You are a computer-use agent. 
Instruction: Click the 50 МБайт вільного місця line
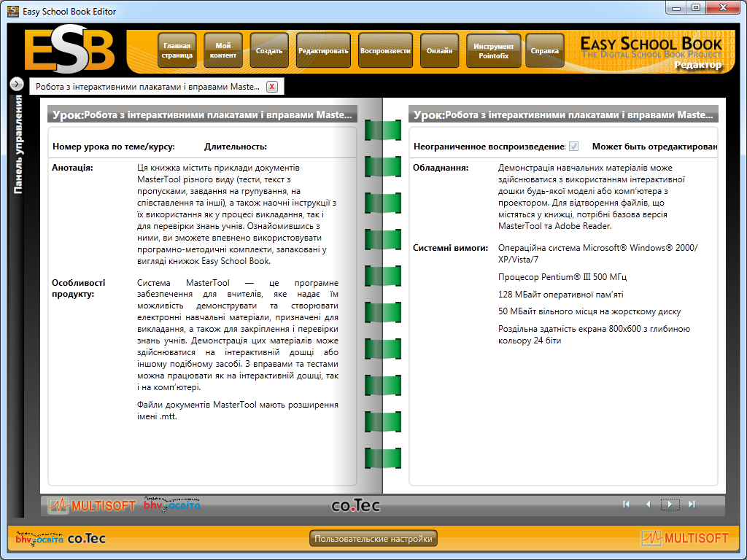(589, 311)
